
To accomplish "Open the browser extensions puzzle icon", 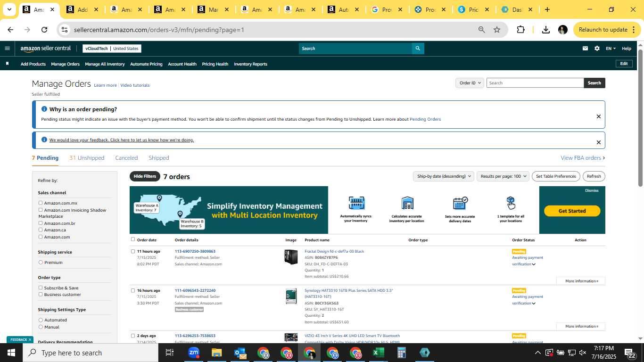I will tap(520, 30).
